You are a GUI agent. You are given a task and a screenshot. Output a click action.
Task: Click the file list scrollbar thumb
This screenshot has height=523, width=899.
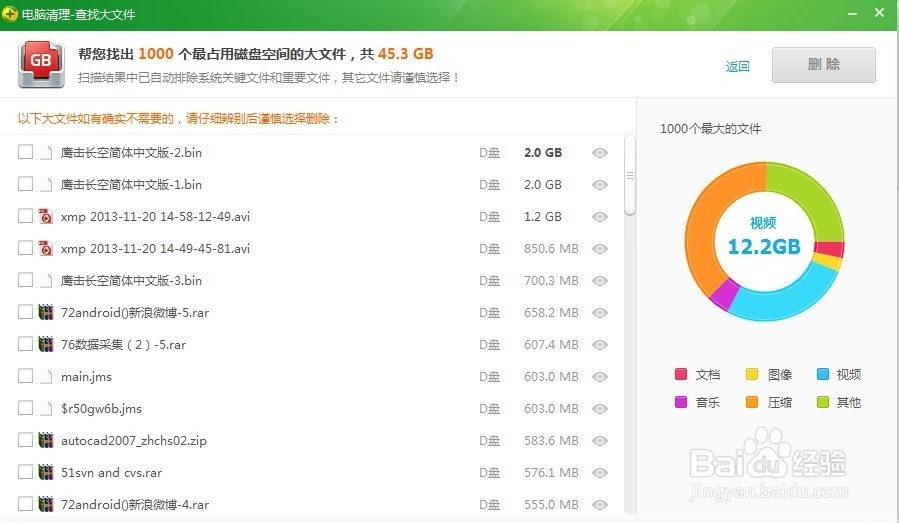coord(630,175)
